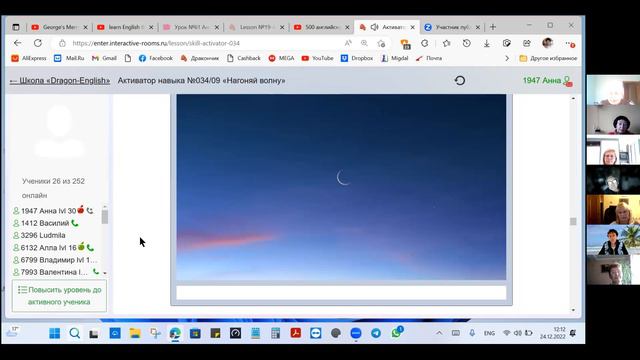This screenshot has height=360, width=640.
Task: Add this page to favorites star icon
Action: click(x=381, y=43)
